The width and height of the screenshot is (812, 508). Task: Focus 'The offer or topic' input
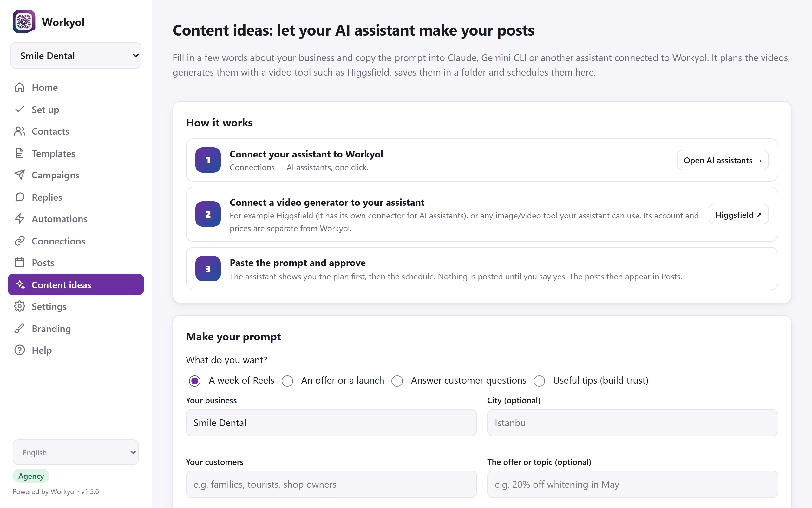point(632,484)
